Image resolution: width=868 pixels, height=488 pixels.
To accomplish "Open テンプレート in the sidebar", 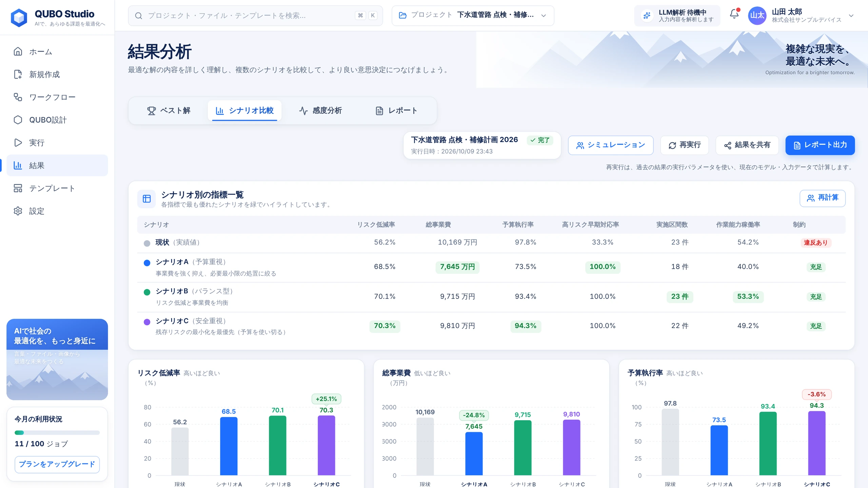I will (x=57, y=188).
